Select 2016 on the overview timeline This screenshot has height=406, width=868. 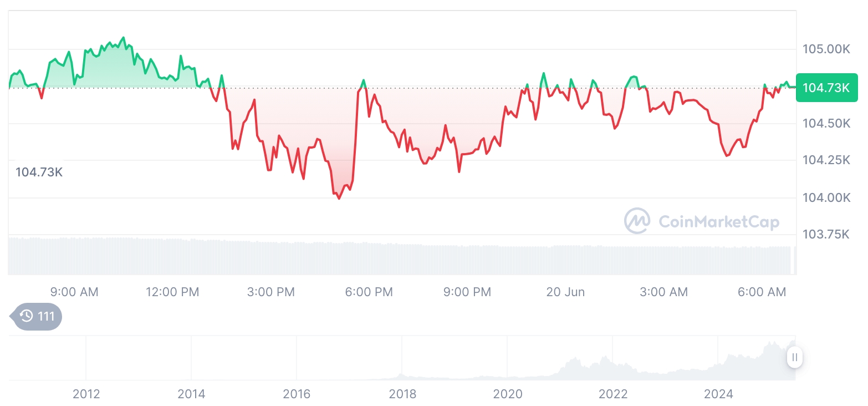297,394
